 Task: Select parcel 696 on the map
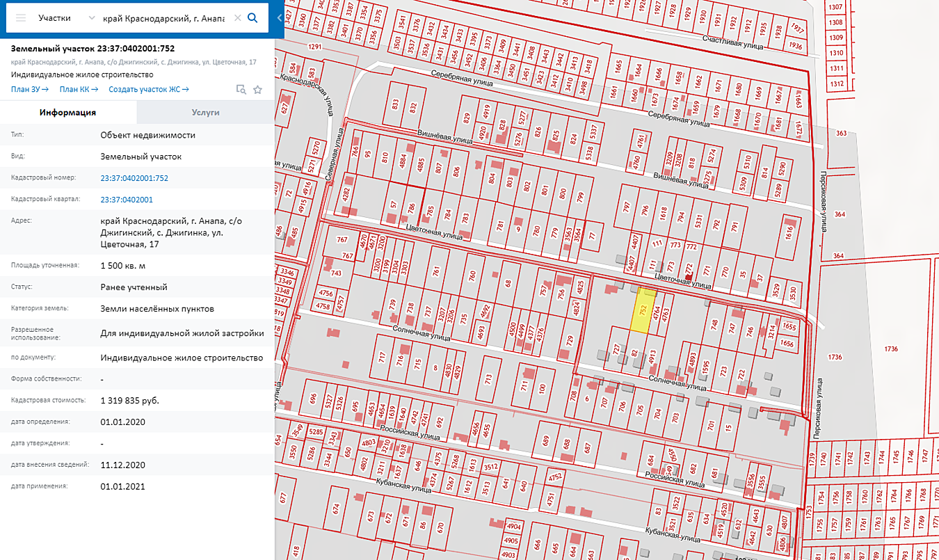click(x=313, y=399)
